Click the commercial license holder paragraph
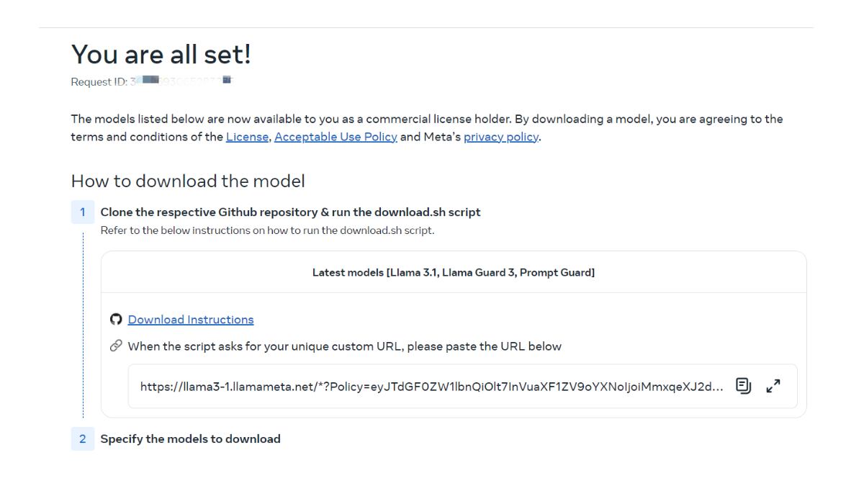The image size is (864, 504). click(x=426, y=119)
